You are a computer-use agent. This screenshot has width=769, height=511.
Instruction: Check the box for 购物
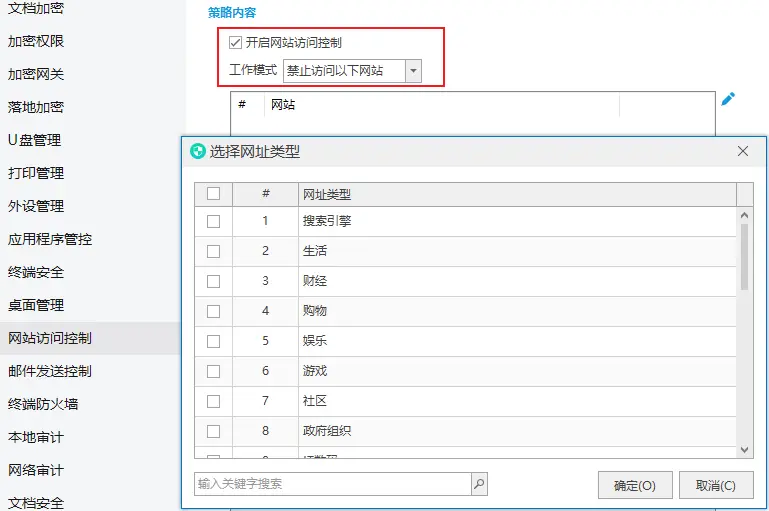pos(213,311)
